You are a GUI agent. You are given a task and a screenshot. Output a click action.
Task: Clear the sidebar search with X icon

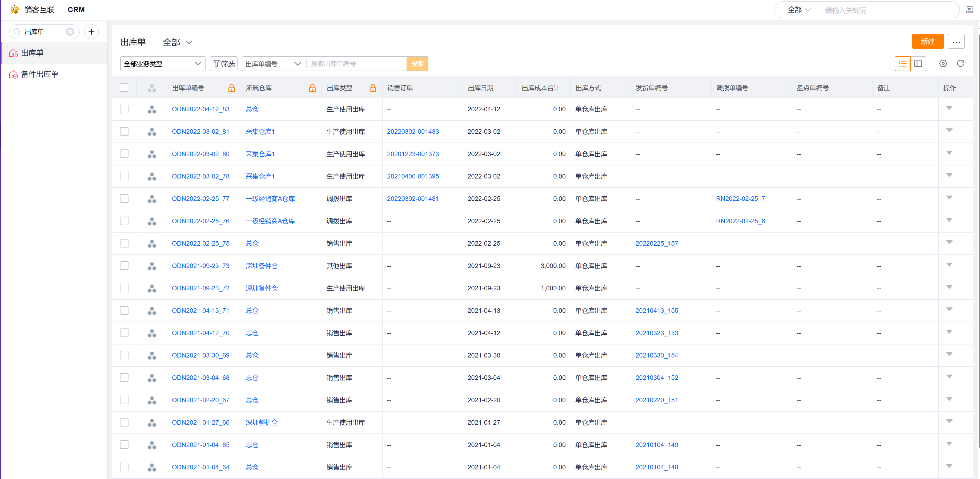pos(70,31)
